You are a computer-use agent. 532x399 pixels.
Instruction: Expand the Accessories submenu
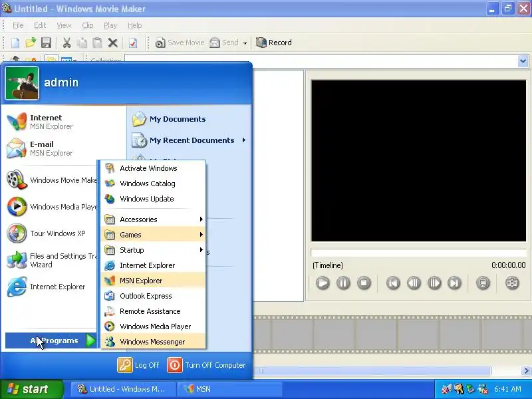pos(153,219)
